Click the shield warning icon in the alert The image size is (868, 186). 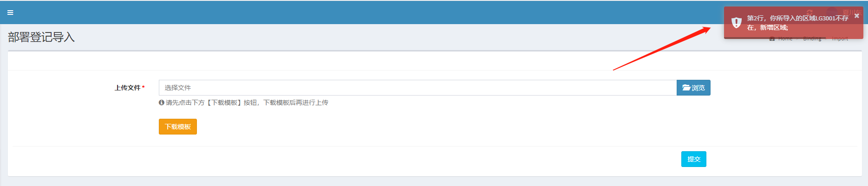pyautogui.click(x=737, y=22)
